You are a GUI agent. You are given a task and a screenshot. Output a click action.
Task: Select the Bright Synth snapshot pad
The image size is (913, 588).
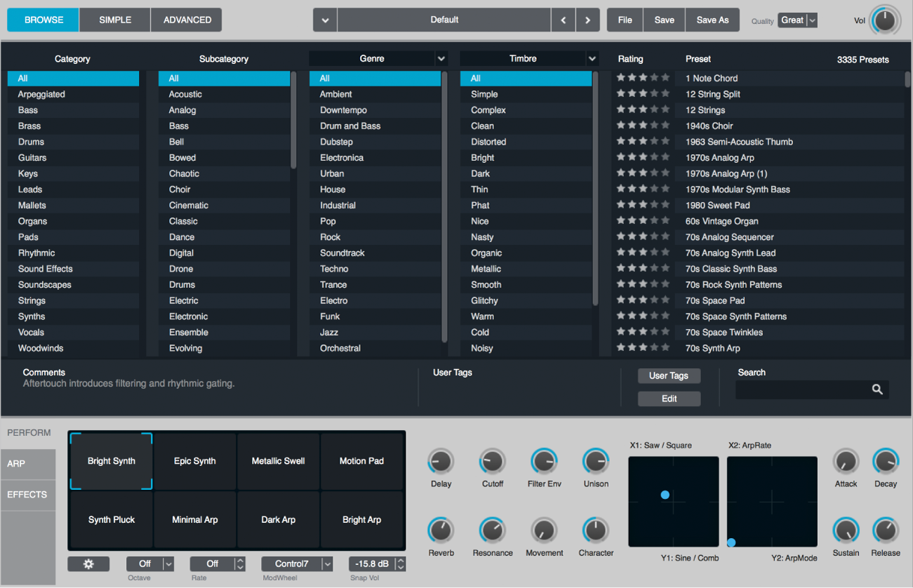coord(111,461)
